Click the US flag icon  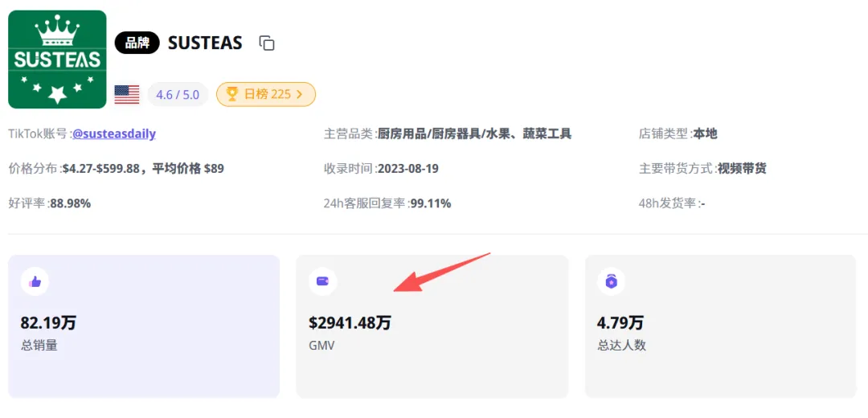tap(127, 95)
